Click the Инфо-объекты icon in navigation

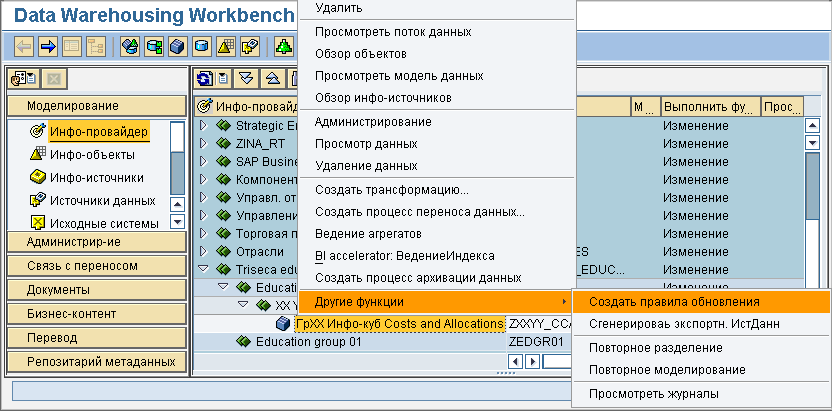pos(37,154)
